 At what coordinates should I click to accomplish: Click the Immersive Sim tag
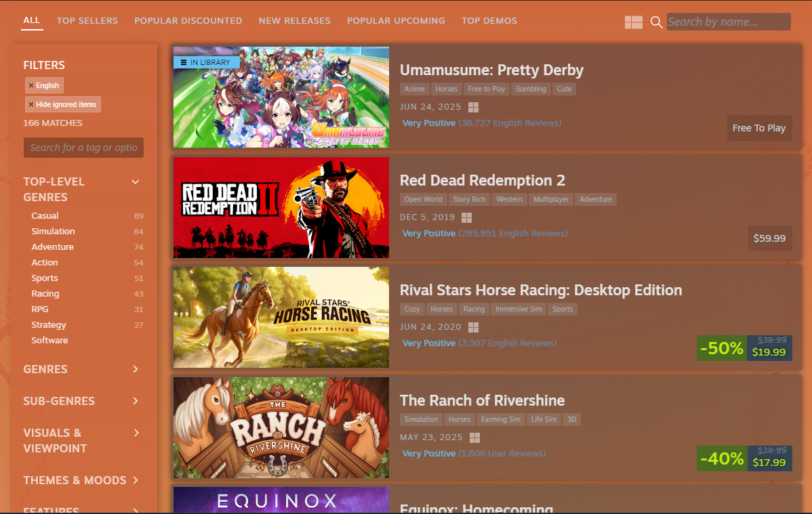pos(519,309)
